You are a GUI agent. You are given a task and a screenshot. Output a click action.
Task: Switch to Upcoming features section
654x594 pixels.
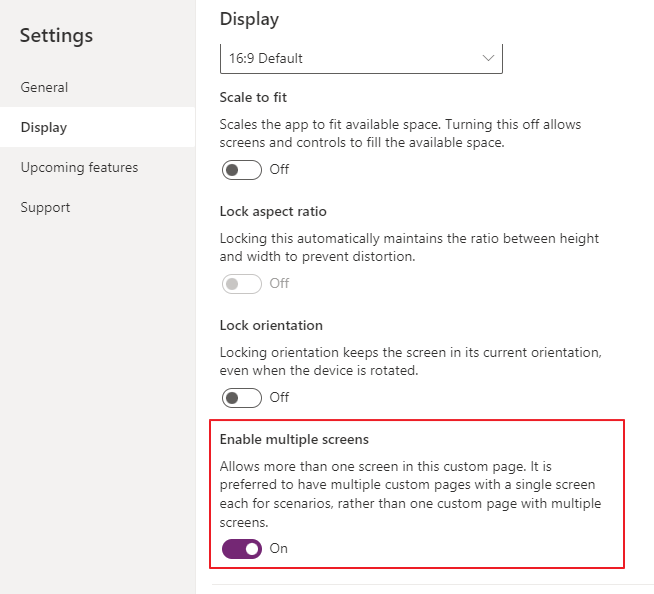(79, 167)
